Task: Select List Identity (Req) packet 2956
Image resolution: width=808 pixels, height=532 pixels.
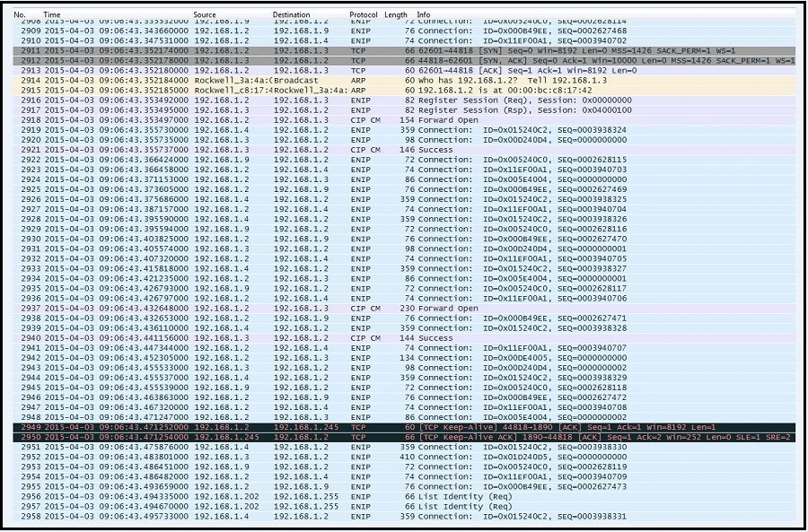Action: tap(404, 496)
